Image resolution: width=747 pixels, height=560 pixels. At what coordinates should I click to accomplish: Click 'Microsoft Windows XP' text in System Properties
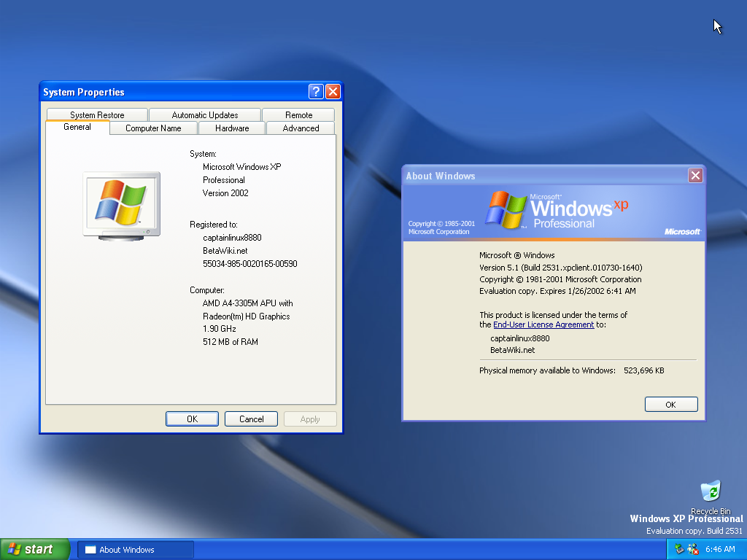coord(242,167)
